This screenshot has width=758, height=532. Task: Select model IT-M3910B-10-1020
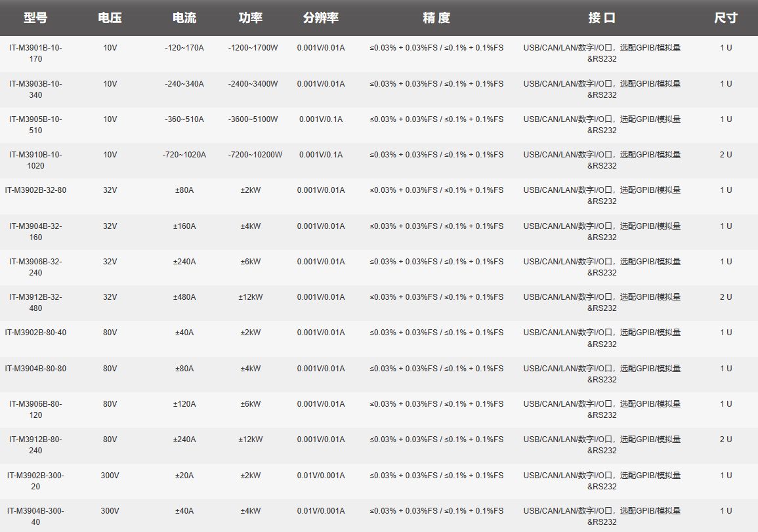point(36,160)
